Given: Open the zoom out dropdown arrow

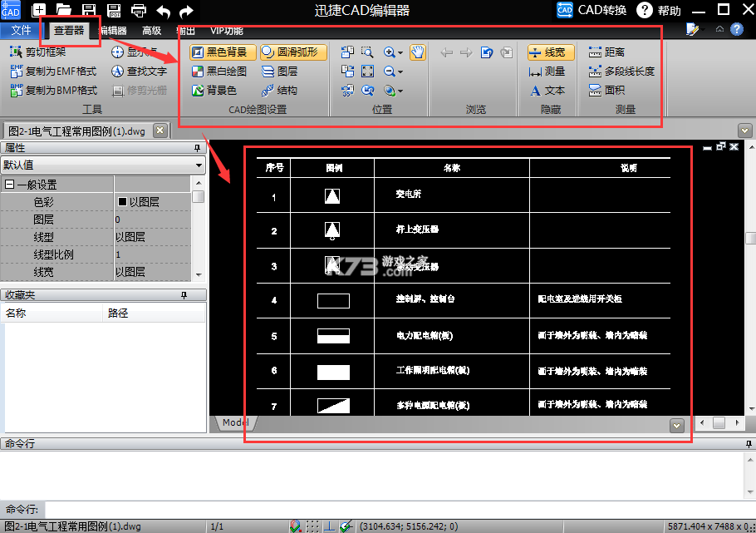Looking at the screenshot, I should pyautogui.click(x=400, y=72).
